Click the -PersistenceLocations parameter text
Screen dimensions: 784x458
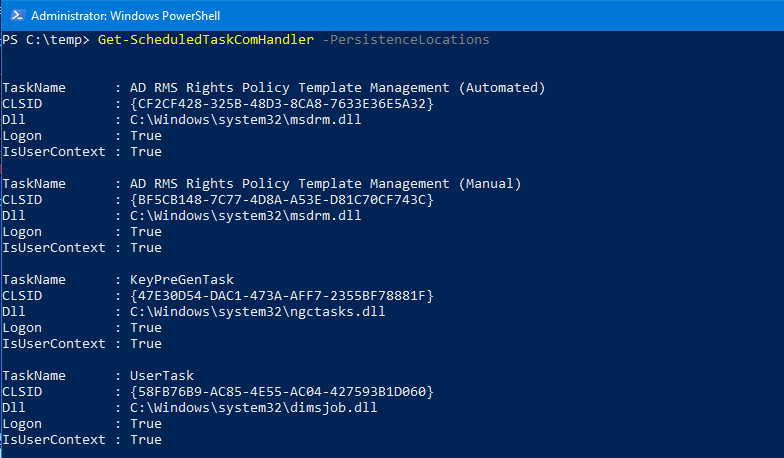coord(406,40)
